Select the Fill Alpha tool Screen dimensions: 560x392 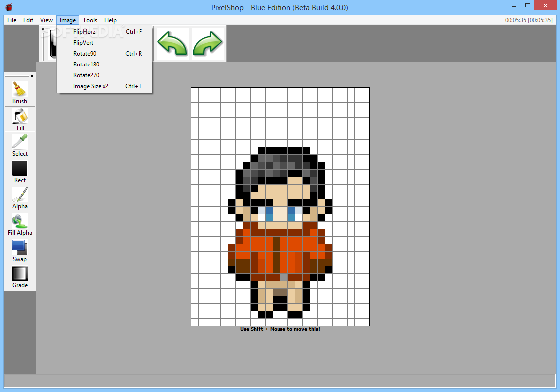click(20, 225)
